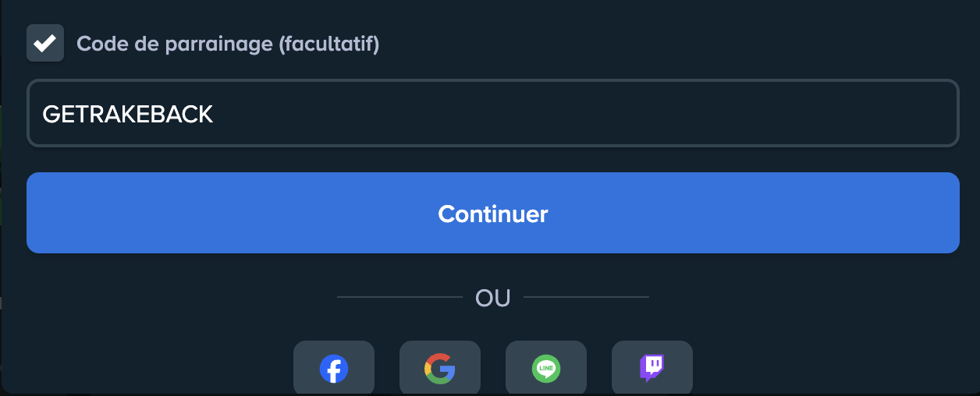This screenshot has height=396, width=980.
Task: Submit the form with the blue Continuer button
Action: click(x=492, y=213)
